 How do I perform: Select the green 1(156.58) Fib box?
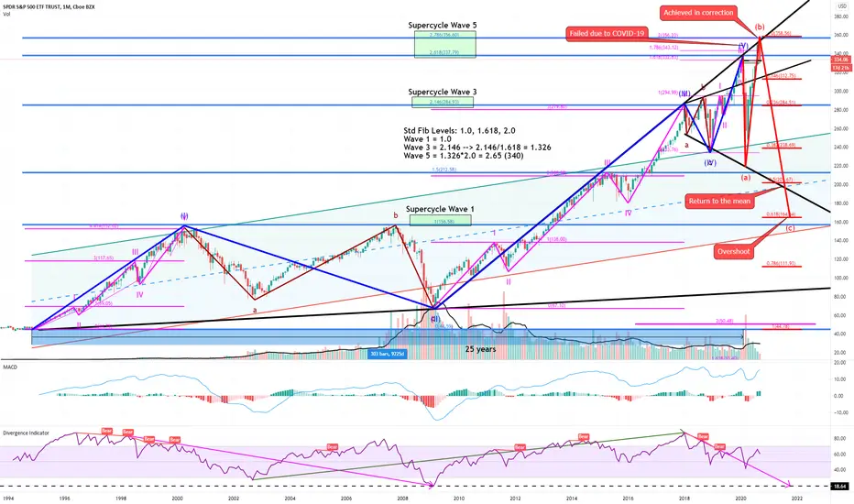click(440, 221)
